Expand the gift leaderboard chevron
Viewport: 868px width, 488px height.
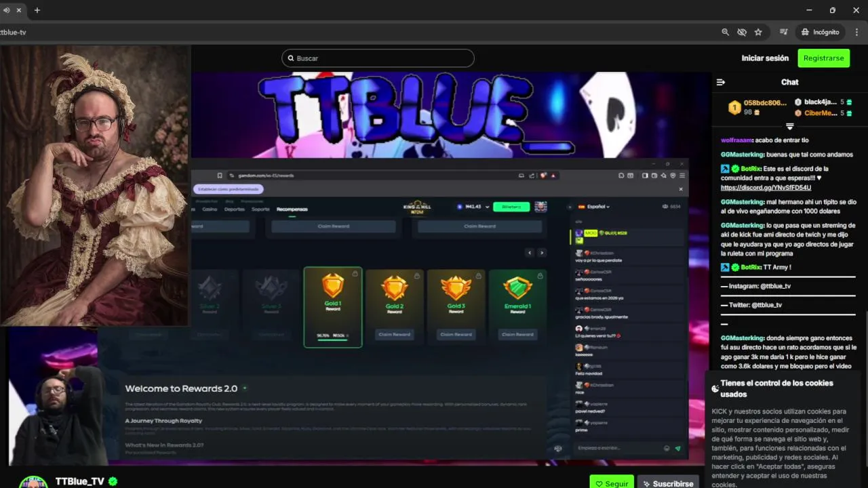[789, 127]
